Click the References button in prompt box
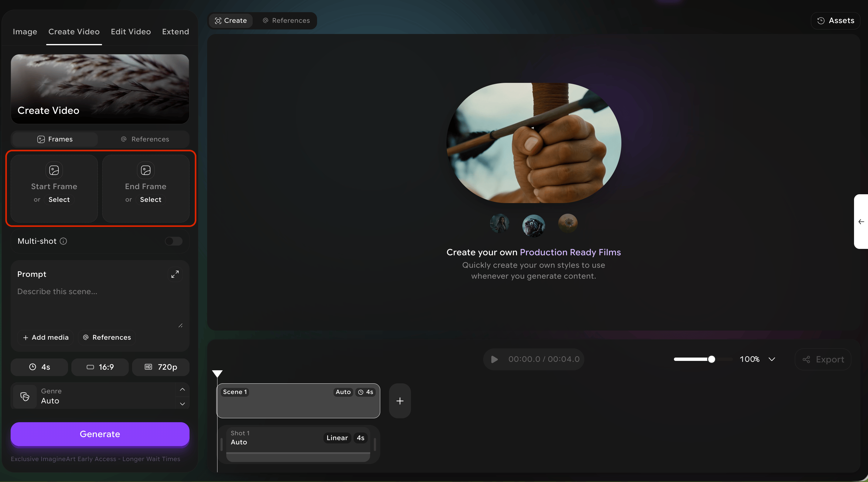This screenshot has width=868, height=482. [x=107, y=338]
